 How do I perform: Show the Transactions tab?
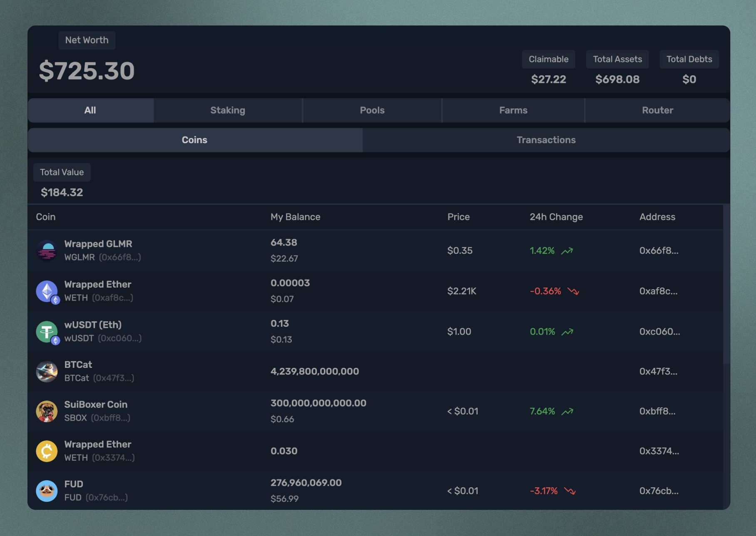546,140
